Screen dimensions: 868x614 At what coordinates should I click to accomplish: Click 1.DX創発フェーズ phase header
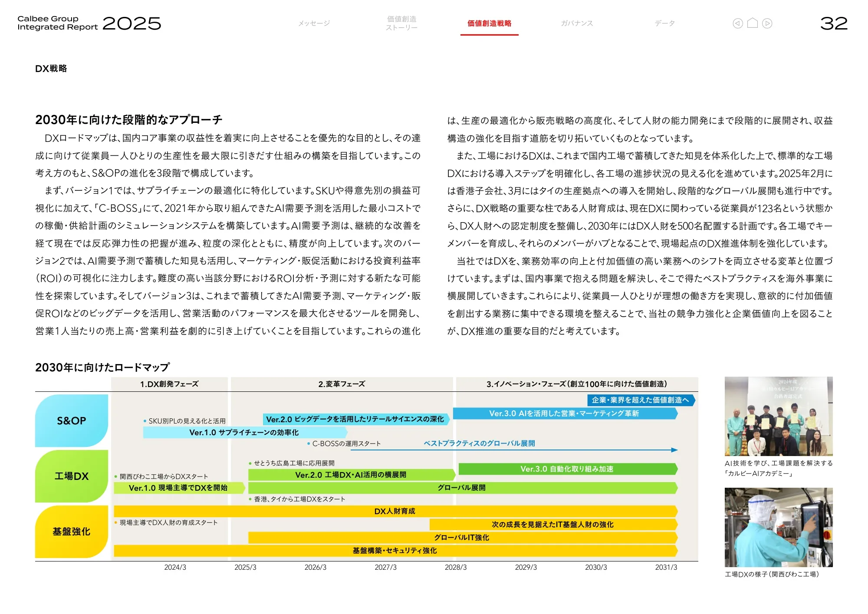(x=169, y=384)
